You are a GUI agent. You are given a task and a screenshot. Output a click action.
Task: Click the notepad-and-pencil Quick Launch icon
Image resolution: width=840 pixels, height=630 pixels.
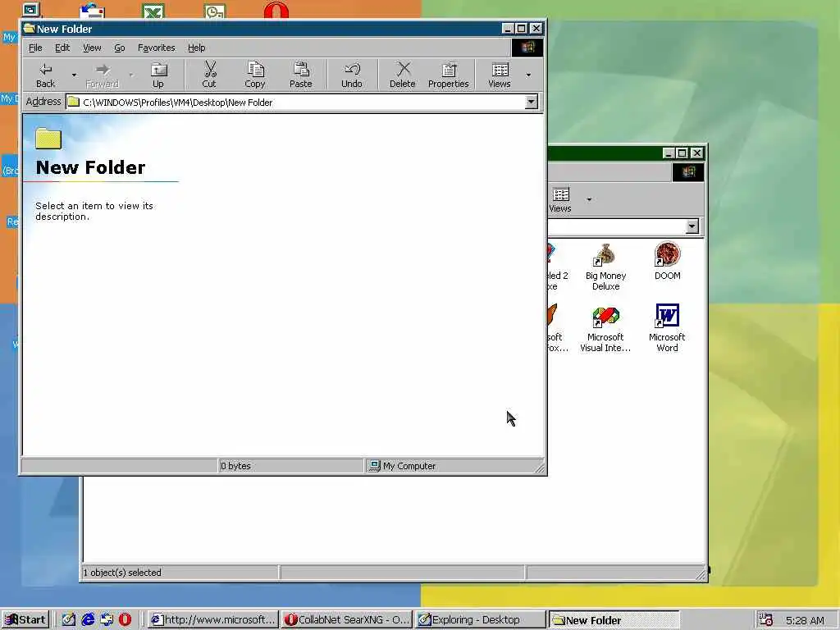coord(69,620)
